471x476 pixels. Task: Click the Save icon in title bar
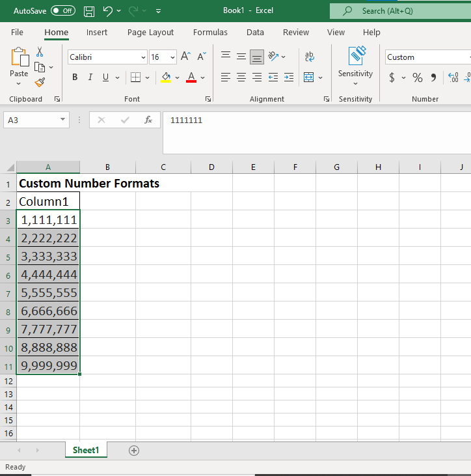pyautogui.click(x=89, y=11)
